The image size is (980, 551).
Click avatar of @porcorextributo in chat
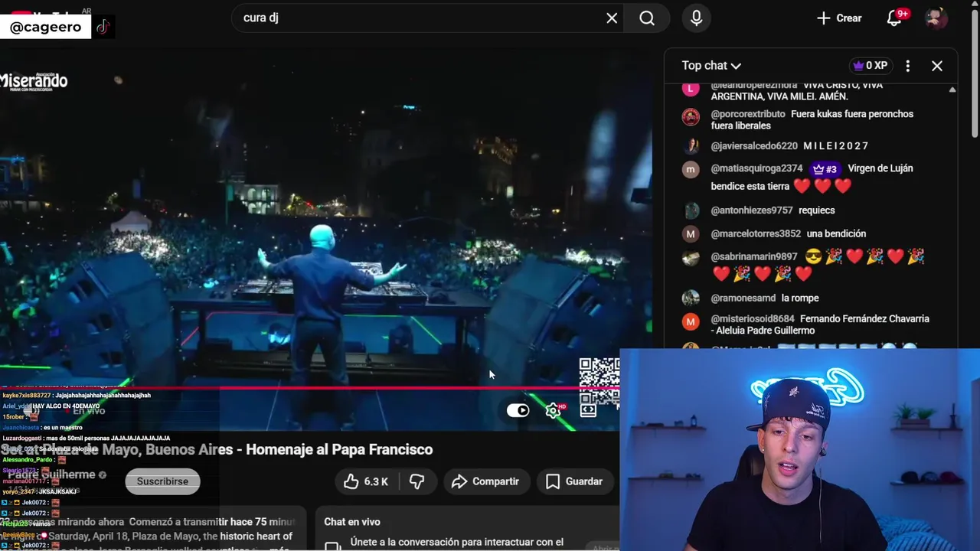point(691,117)
